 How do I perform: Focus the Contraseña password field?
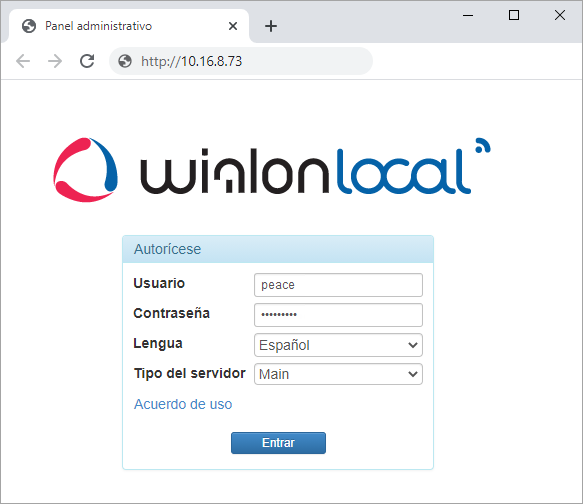338,315
